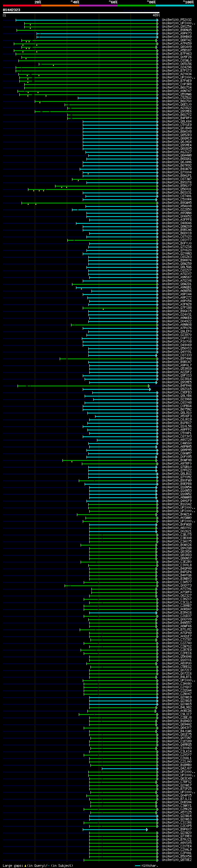Select hit label UniRef100_Q8S4V9

(x=177, y=47)
